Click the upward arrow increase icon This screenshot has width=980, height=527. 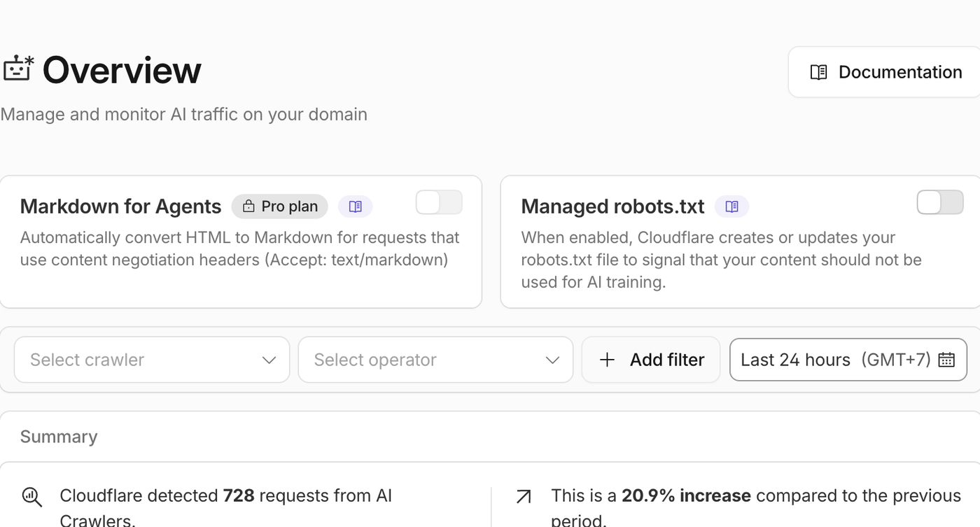[524, 496]
